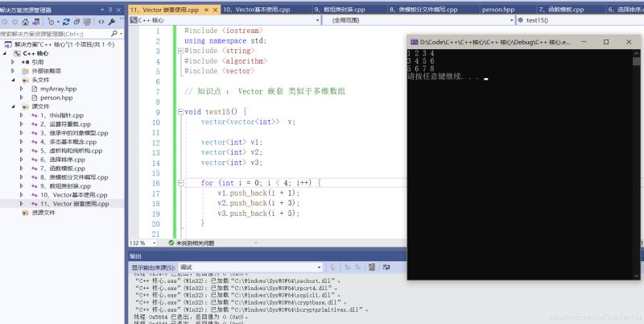This screenshot has height=324, width=644.
Task: Maximize the console output window
Action: point(606,42)
